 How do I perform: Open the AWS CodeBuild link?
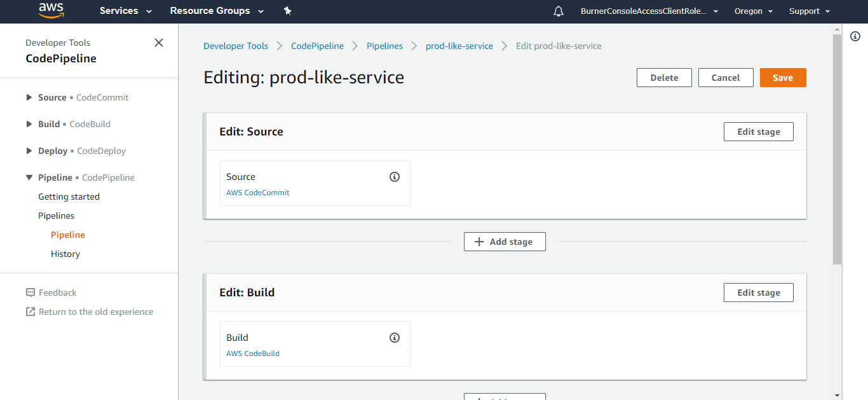[253, 354]
